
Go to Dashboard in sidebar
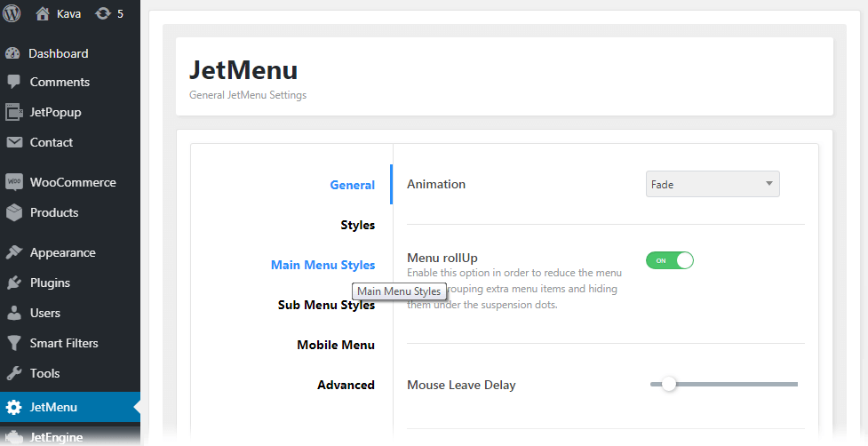click(58, 53)
